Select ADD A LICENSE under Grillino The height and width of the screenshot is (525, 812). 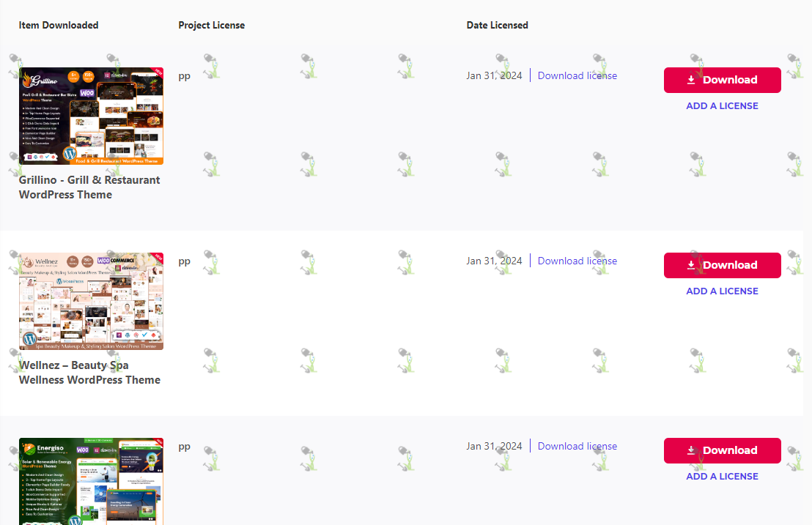click(x=722, y=106)
